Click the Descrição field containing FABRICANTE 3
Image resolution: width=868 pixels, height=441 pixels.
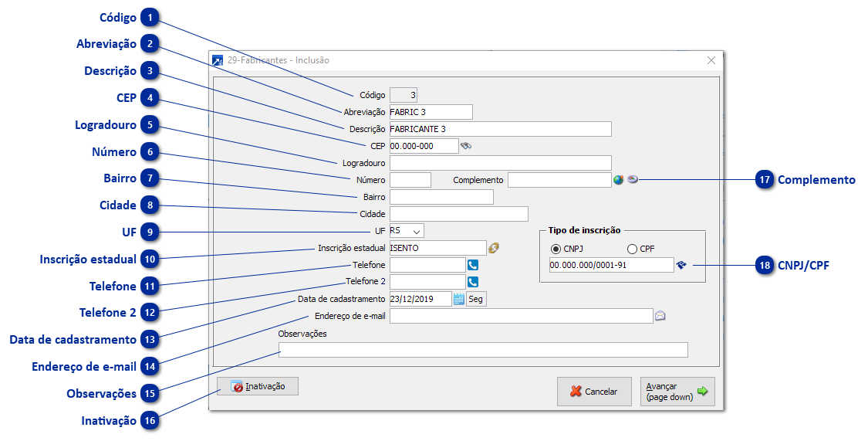(501, 129)
